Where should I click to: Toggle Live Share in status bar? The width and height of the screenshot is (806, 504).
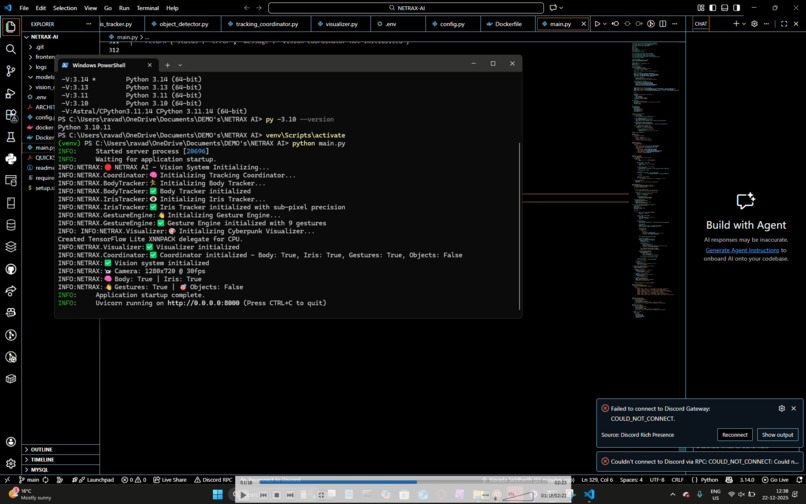(x=170, y=479)
